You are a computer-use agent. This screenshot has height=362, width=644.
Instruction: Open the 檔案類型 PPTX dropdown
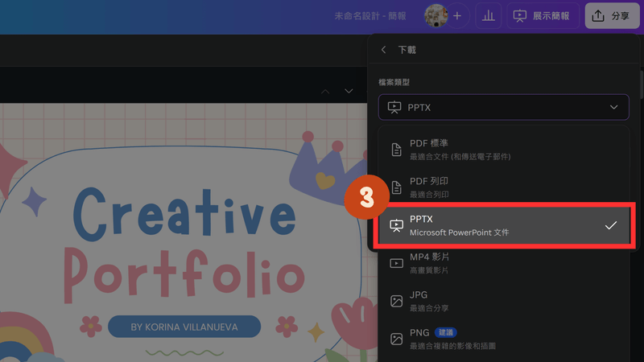pos(504,107)
